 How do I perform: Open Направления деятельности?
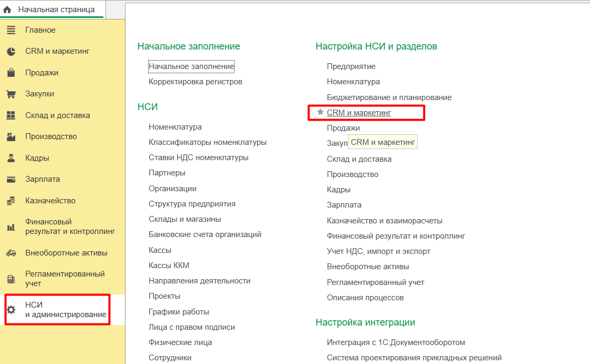(x=199, y=281)
